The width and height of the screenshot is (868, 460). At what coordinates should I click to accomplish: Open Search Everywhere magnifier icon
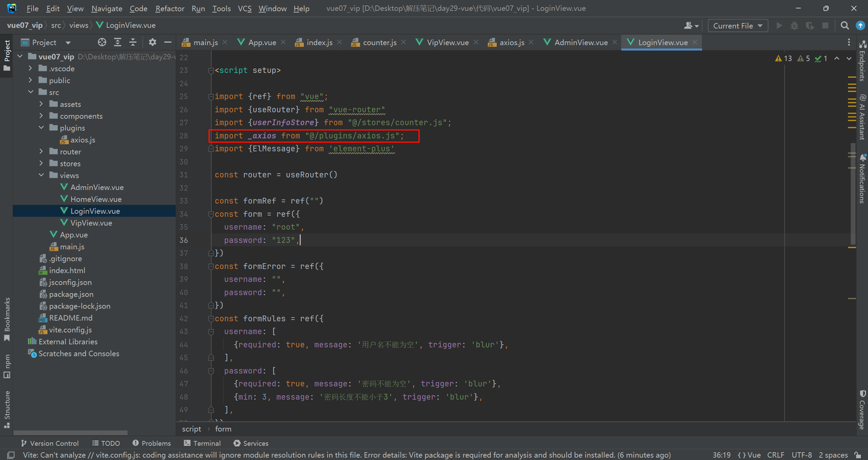[844, 25]
